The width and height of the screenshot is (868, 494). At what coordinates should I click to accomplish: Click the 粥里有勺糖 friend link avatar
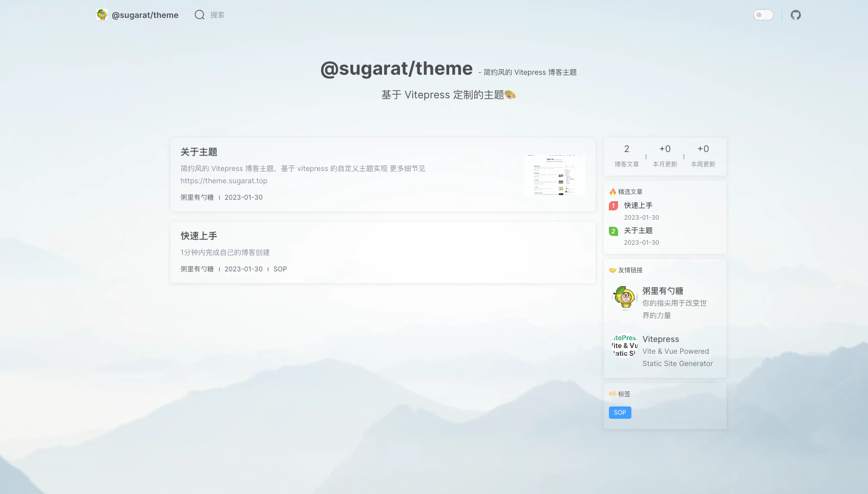pyautogui.click(x=624, y=297)
